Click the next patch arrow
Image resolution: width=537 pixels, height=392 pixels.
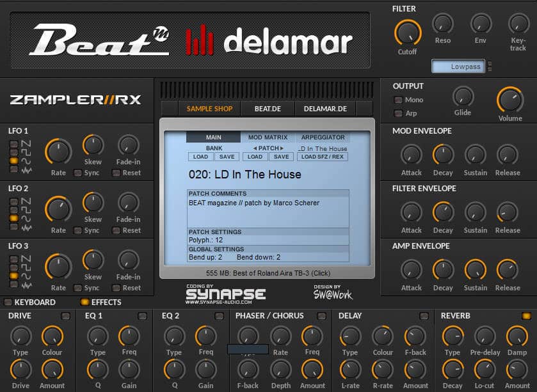click(x=282, y=148)
